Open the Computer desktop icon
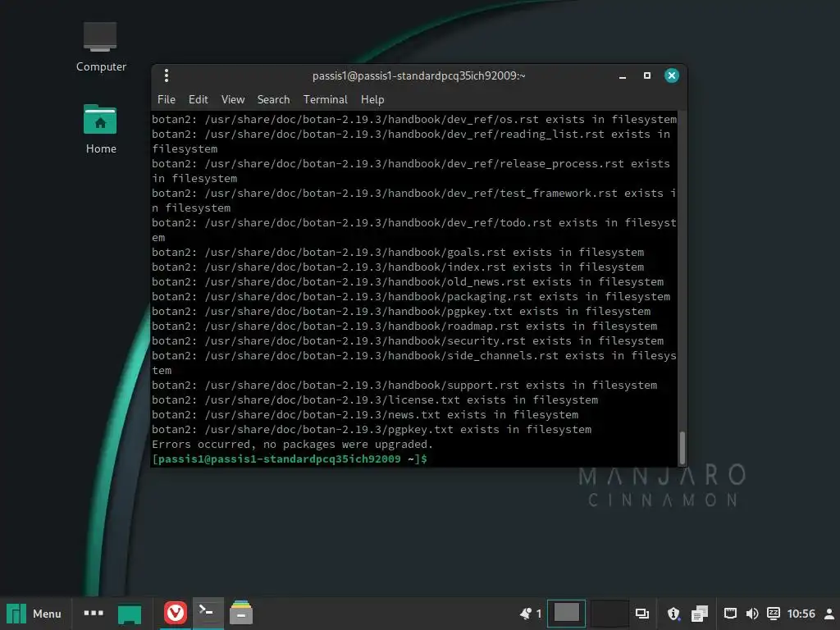Viewport: 840px width, 630px height. (x=100, y=47)
